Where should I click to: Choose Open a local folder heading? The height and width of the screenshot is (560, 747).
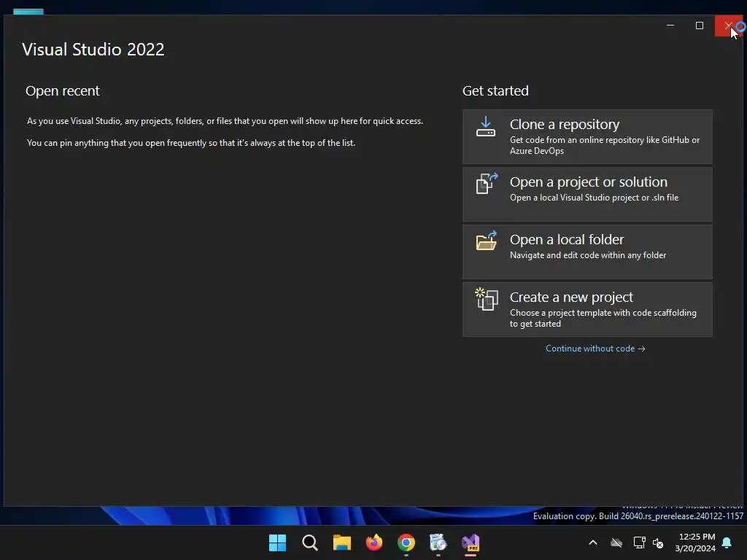(566, 239)
